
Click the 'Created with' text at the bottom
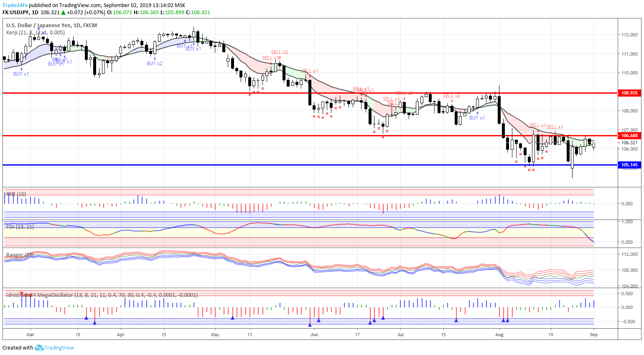tap(18, 347)
